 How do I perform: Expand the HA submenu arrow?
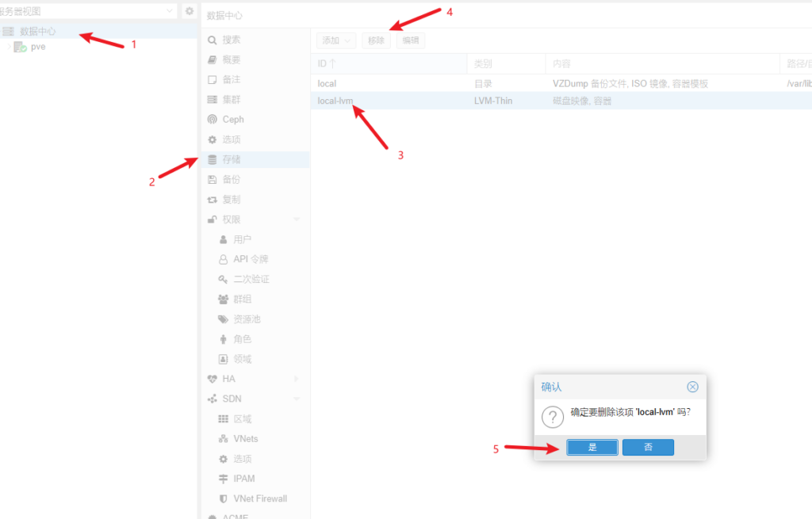(x=296, y=379)
